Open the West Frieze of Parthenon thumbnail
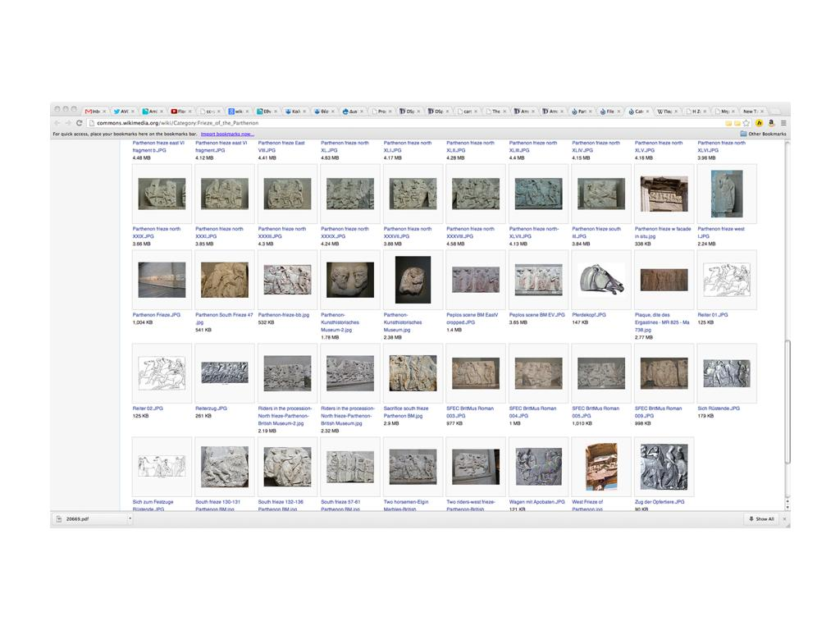840x630 pixels. tap(601, 467)
